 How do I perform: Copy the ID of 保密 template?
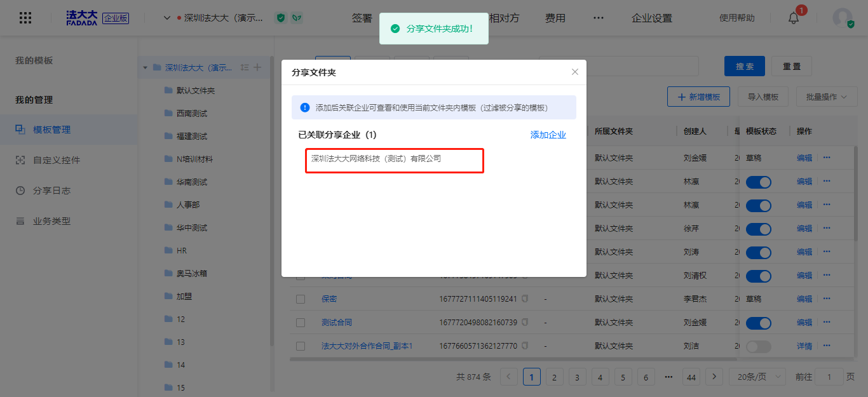525,299
